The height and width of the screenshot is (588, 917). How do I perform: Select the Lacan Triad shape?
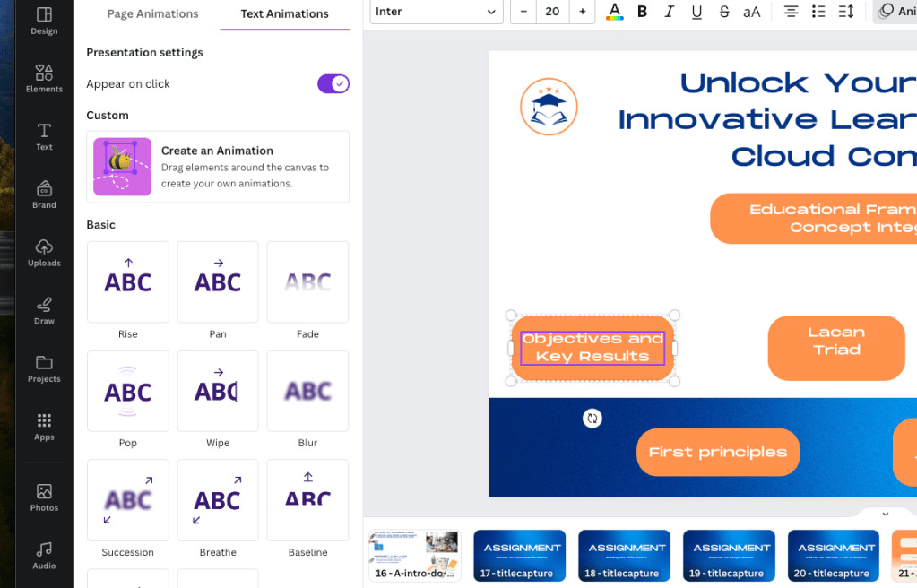(x=836, y=348)
